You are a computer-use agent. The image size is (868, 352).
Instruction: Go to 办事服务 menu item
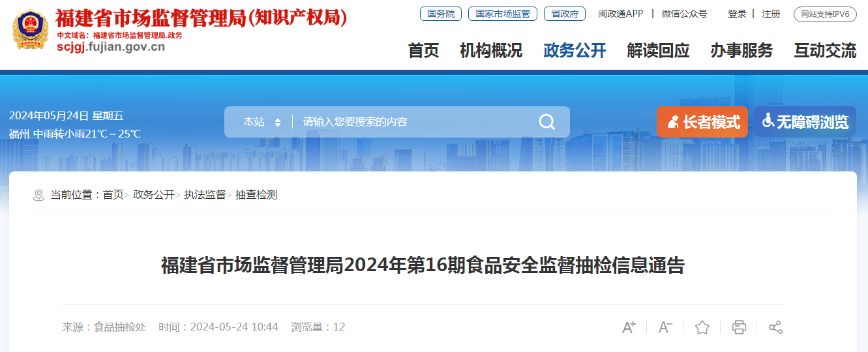click(741, 50)
